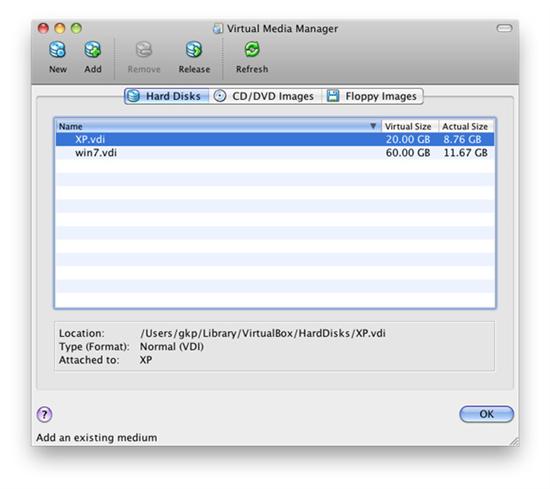Open help with the question mark icon
The height and width of the screenshot is (489, 550).
coord(45,414)
